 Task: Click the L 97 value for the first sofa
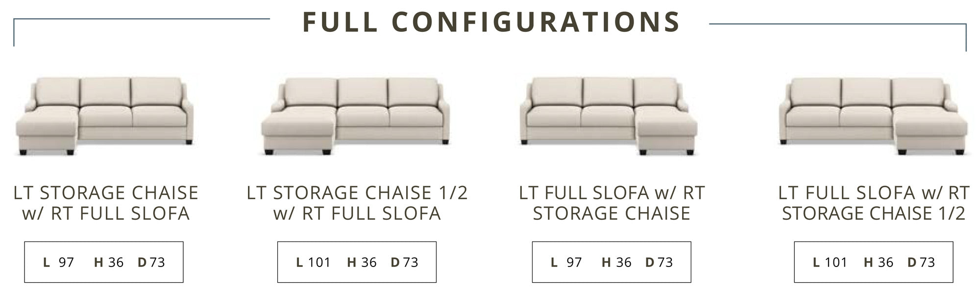59,263
